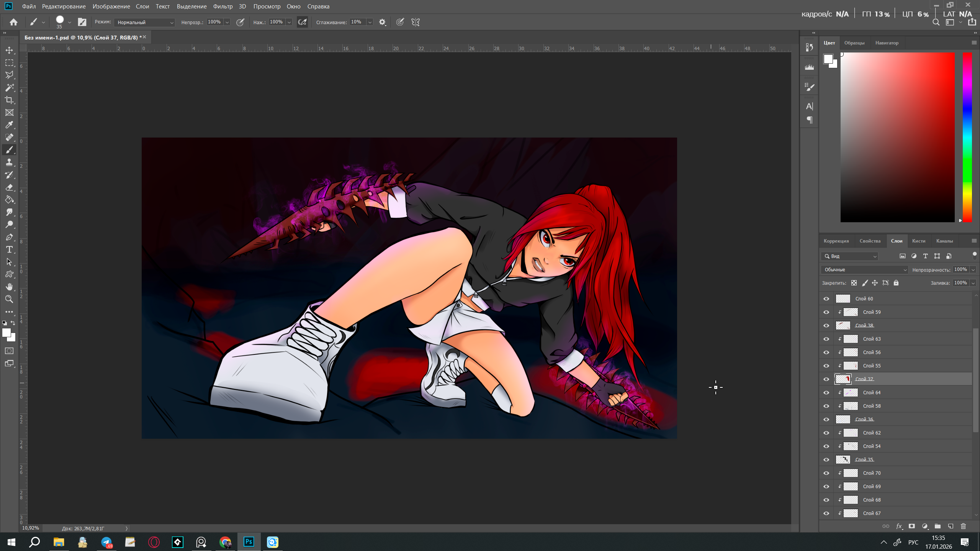Viewport: 980px width, 551px height.
Task: Select the Eraser tool
Action: pyautogui.click(x=9, y=187)
